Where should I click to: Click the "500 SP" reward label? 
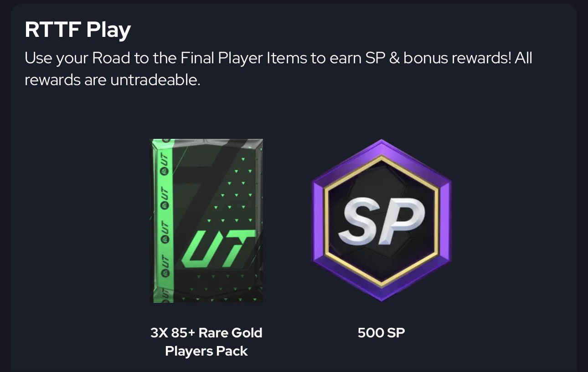[381, 333]
